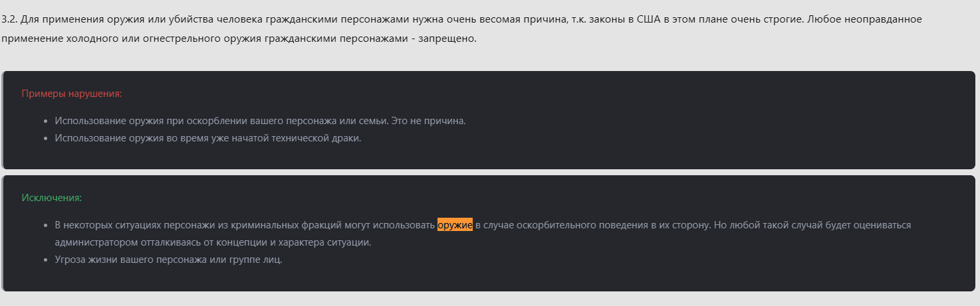Click the word "запрещено" ending the rule

click(446, 38)
